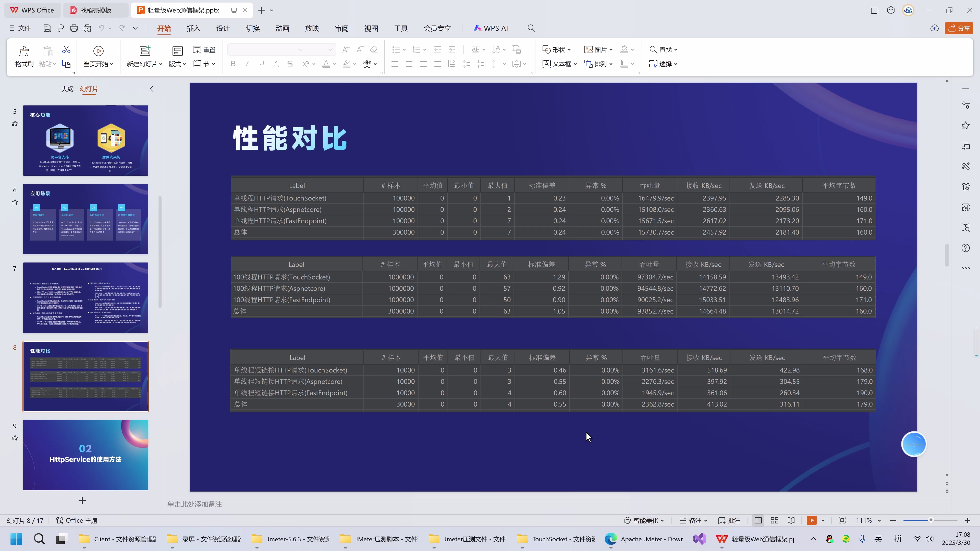Image resolution: width=980 pixels, height=551 pixels.
Task: Open the font color dropdown arrow
Action: 334,64
